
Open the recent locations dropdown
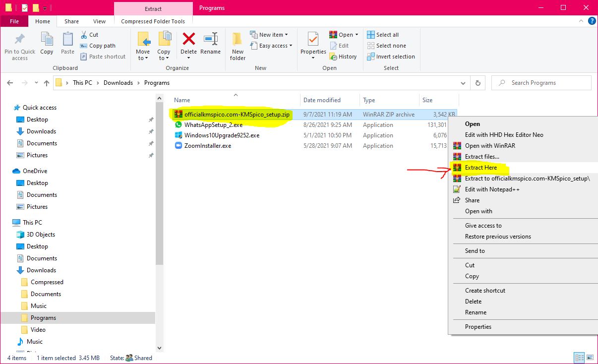35,83
